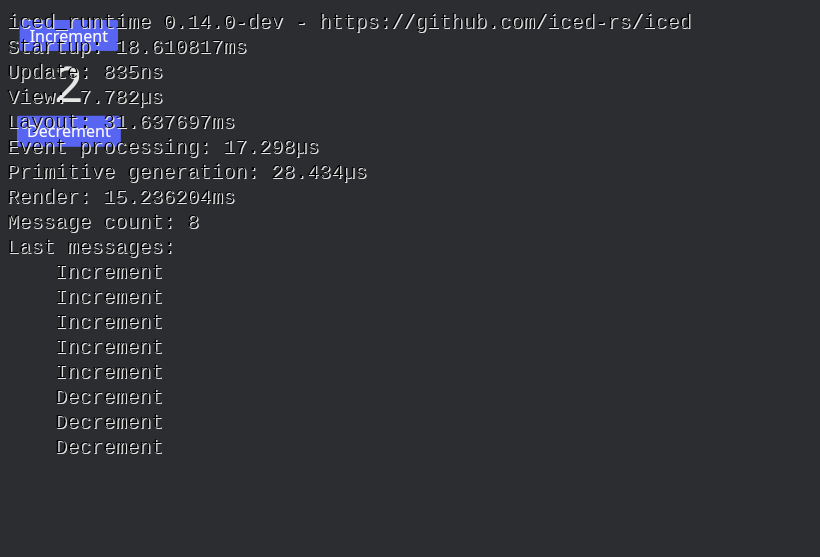Screen dimensions: 820x557
Task: Select the Startup time value 18.610817ms
Action: point(181,48)
